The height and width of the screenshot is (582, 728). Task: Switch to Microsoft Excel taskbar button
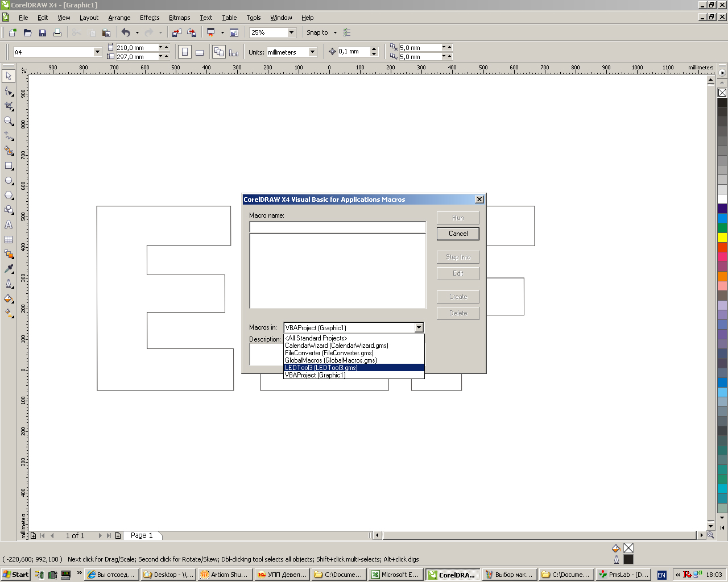(x=395, y=575)
